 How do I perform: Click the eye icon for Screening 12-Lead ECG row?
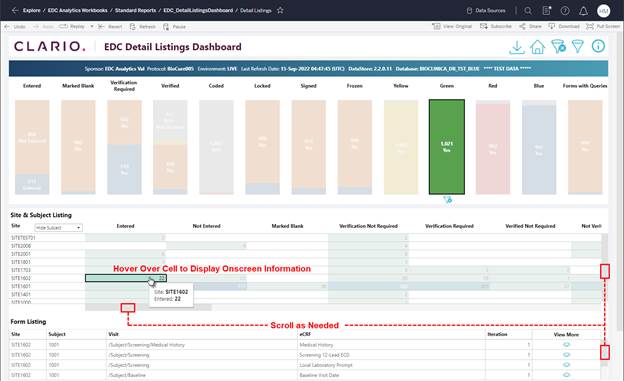pyautogui.click(x=566, y=355)
